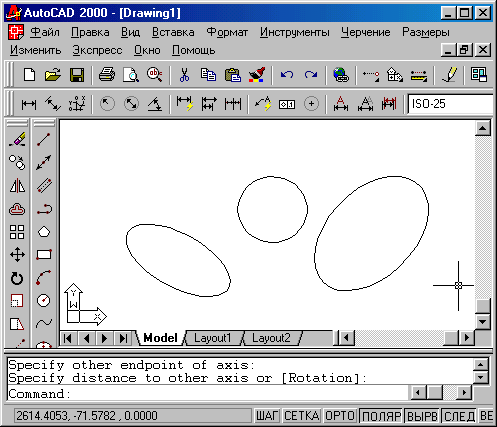
Task: Toggle ПОЛЯР polar tracking
Action: coord(382,416)
